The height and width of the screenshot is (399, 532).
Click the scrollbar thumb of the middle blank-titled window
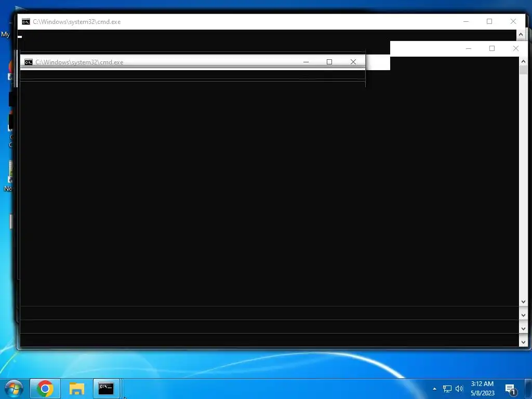pyautogui.click(x=523, y=70)
